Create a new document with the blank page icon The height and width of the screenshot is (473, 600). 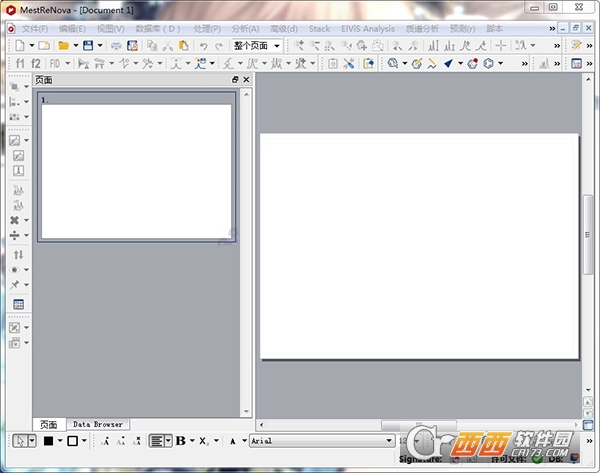click(x=20, y=46)
